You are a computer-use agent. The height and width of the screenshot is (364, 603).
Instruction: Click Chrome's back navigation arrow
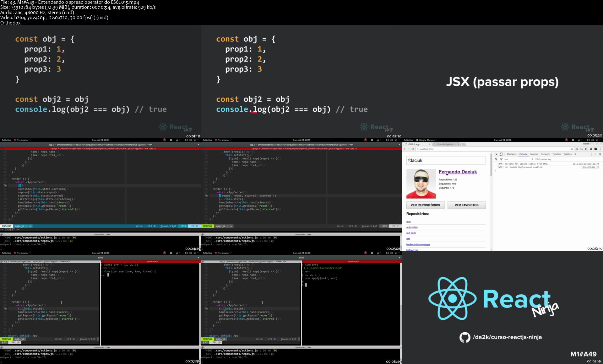tap(405, 149)
